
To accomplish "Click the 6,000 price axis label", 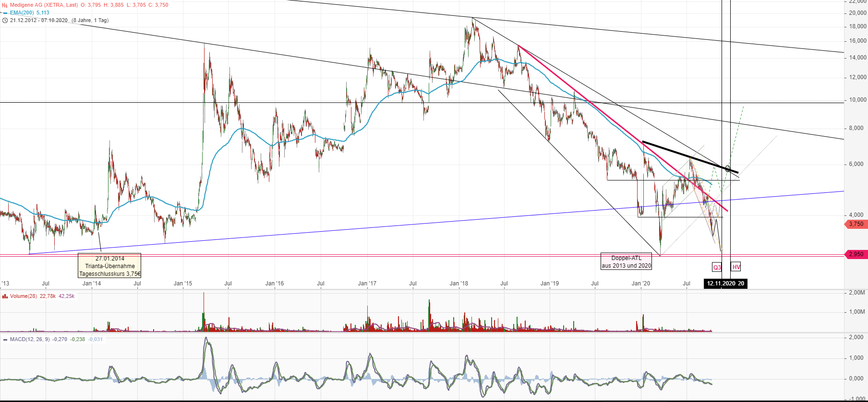I will pos(856,164).
